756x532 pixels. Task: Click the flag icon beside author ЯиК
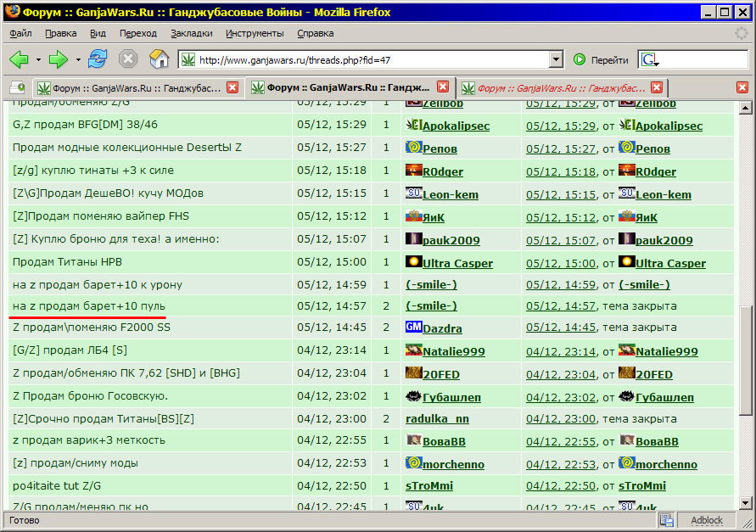(x=414, y=216)
